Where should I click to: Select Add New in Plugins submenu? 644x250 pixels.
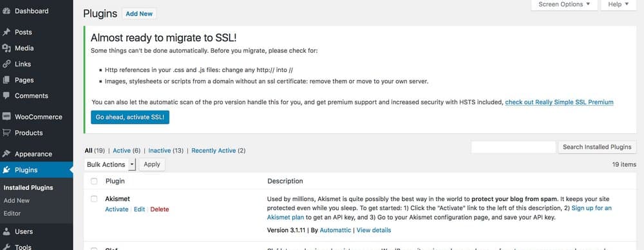point(17,200)
